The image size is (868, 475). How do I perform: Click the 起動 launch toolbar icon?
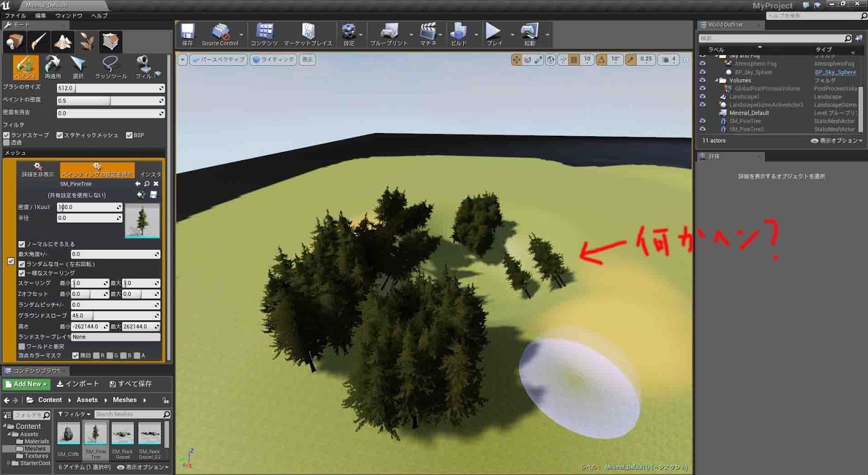pyautogui.click(x=529, y=35)
